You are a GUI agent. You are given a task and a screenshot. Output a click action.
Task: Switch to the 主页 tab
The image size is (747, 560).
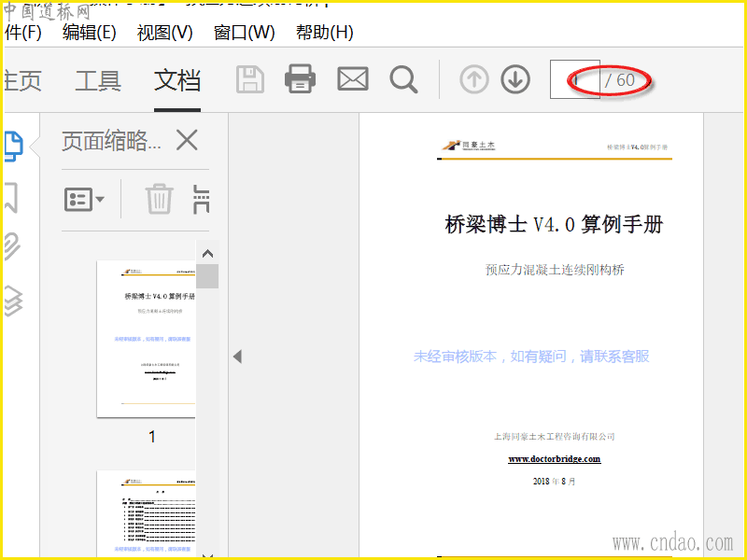22,80
